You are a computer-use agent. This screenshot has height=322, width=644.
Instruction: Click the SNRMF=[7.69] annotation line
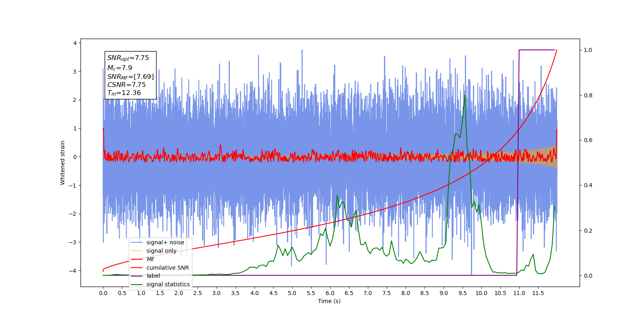tap(130, 76)
